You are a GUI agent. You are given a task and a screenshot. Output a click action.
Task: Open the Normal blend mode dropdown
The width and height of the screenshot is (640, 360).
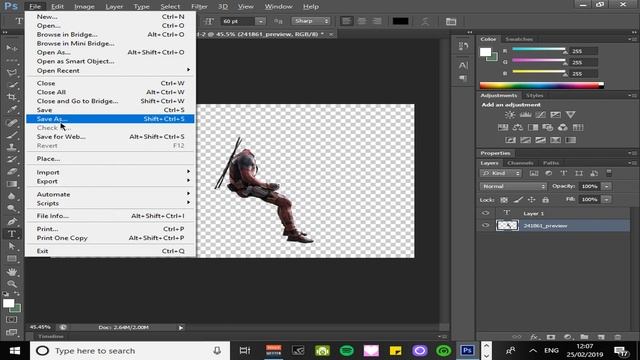pyautogui.click(x=513, y=187)
